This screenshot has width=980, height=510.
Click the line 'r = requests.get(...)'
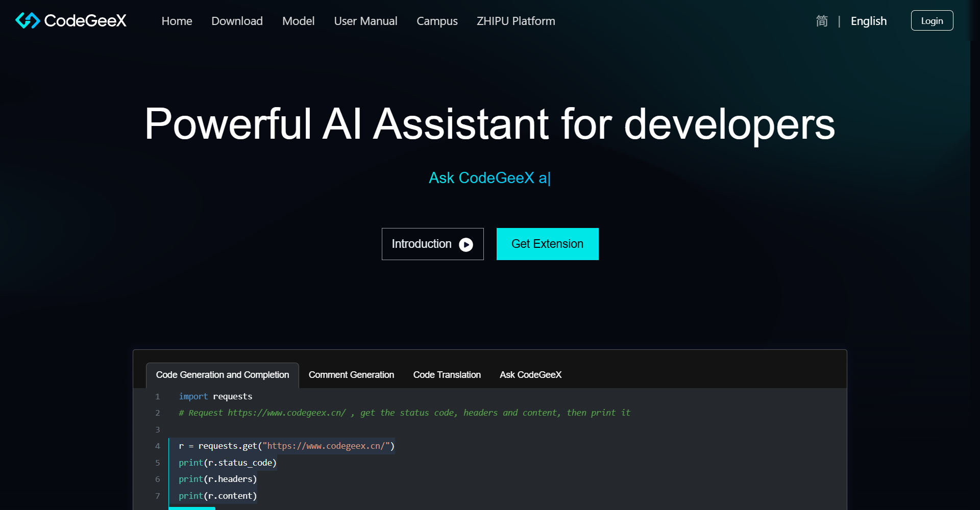coord(286,446)
